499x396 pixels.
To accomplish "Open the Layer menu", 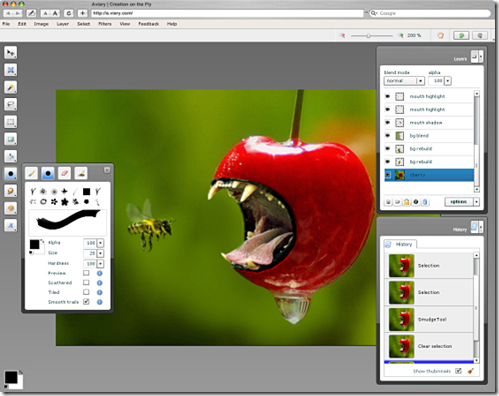I will [63, 24].
